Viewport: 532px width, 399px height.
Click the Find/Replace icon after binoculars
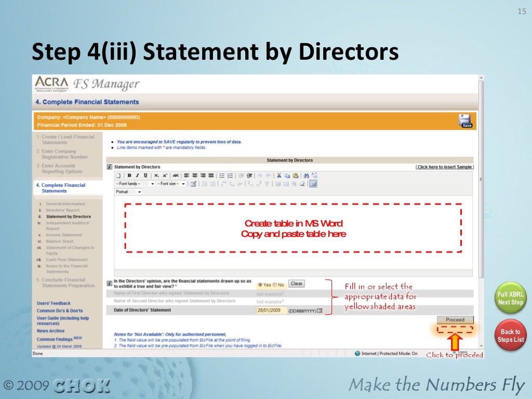(x=314, y=176)
